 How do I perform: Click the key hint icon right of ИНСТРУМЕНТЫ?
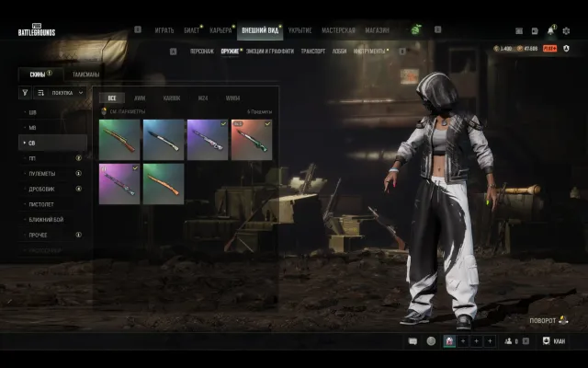pos(402,52)
